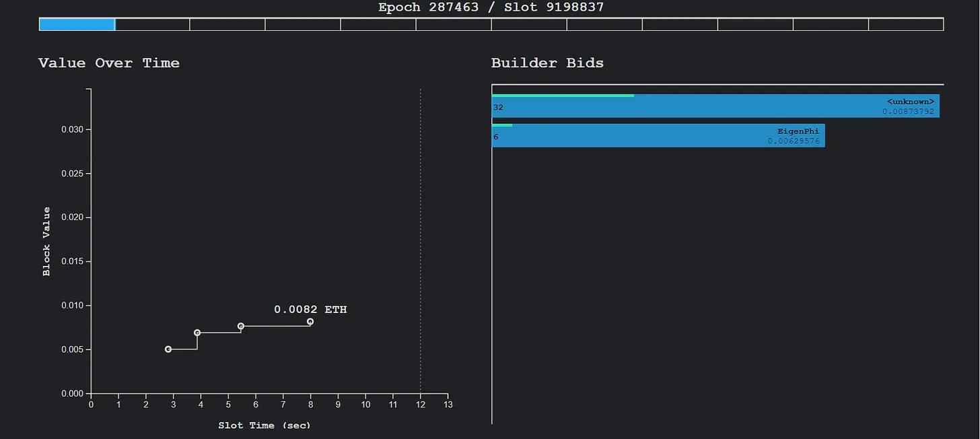Click the last empty segment of the slot progress bar

tap(906, 25)
